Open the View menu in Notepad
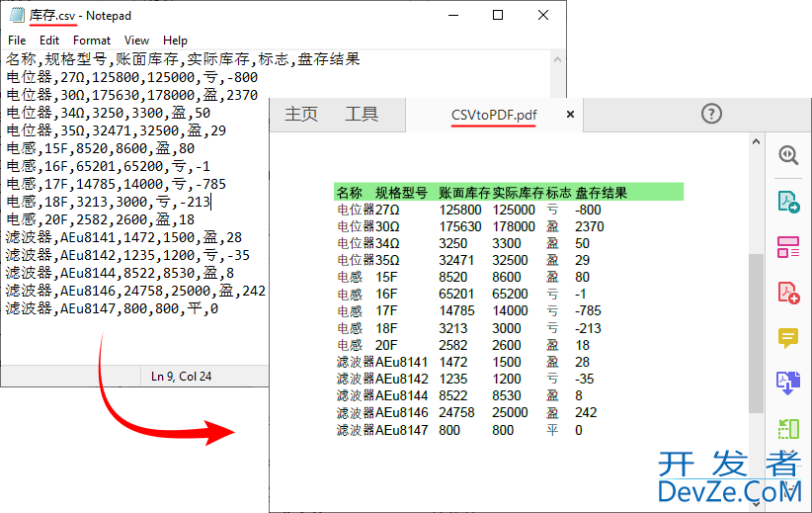The image size is (812, 513). pos(137,41)
